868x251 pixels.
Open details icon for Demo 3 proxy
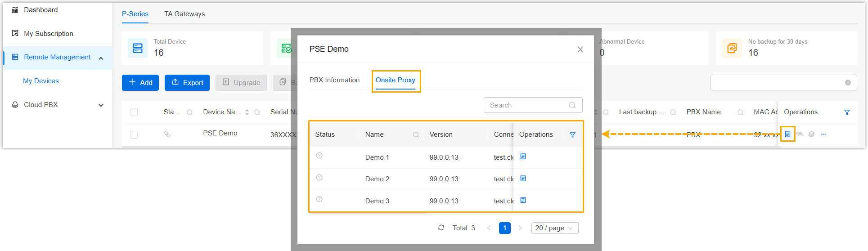click(x=523, y=200)
